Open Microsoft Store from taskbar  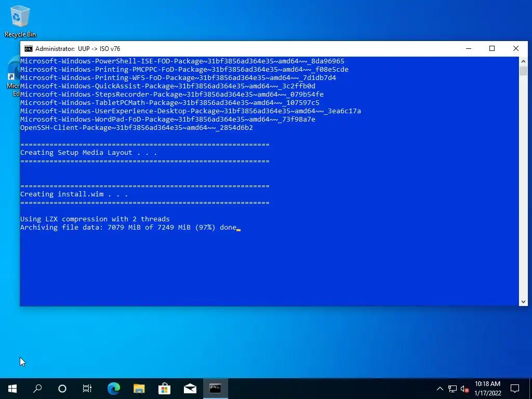tap(164, 388)
